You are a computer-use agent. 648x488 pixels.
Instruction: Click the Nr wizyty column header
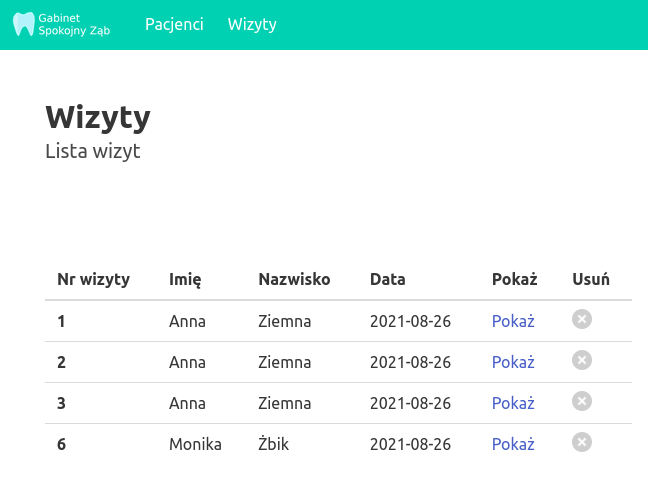click(x=93, y=279)
